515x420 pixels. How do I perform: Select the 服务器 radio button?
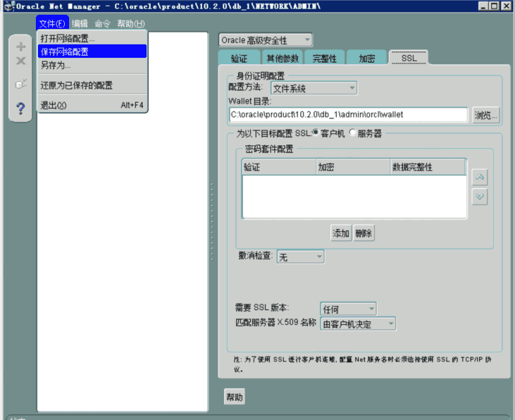tap(352, 132)
